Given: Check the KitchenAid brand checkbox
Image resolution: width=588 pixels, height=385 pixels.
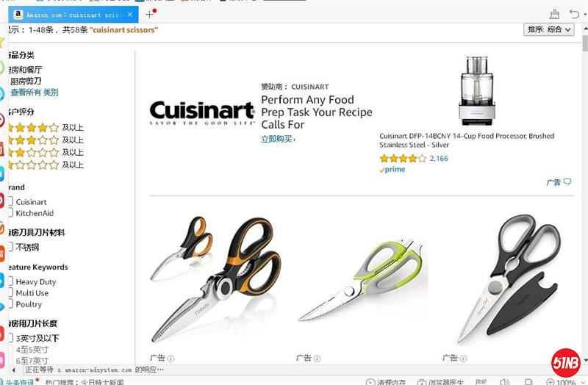Looking at the screenshot, I should [10, 212].
